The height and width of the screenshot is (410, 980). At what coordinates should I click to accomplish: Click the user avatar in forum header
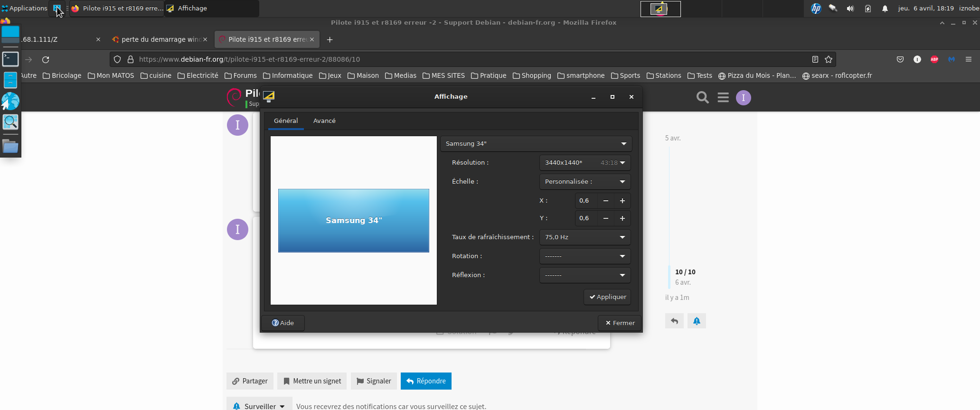[x=744, y=98]
